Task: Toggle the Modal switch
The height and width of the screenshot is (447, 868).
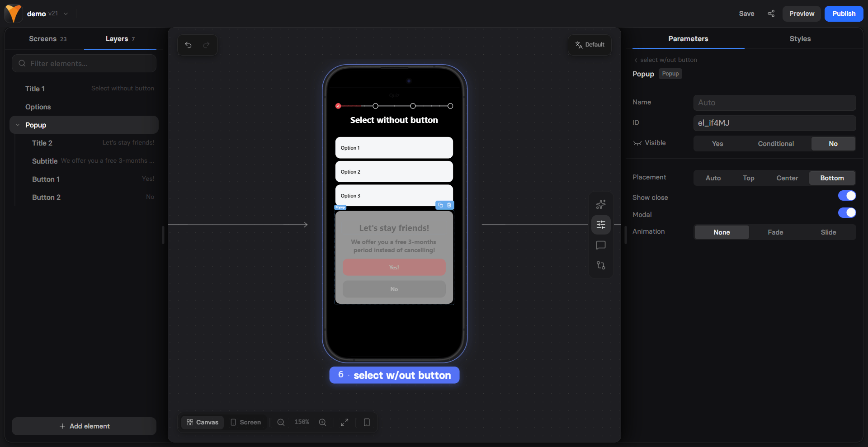Action: tap(847, 212)
